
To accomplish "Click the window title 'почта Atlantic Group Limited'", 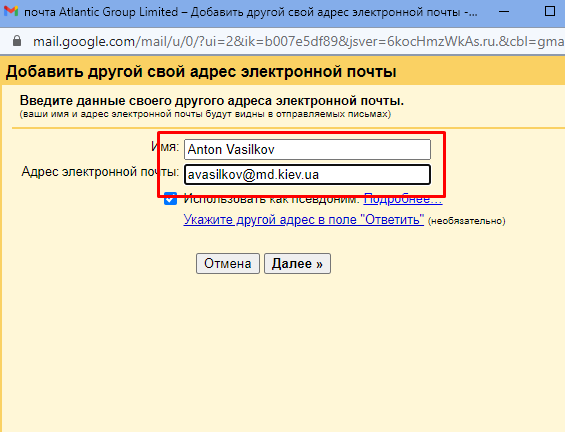I will (101, 12).
